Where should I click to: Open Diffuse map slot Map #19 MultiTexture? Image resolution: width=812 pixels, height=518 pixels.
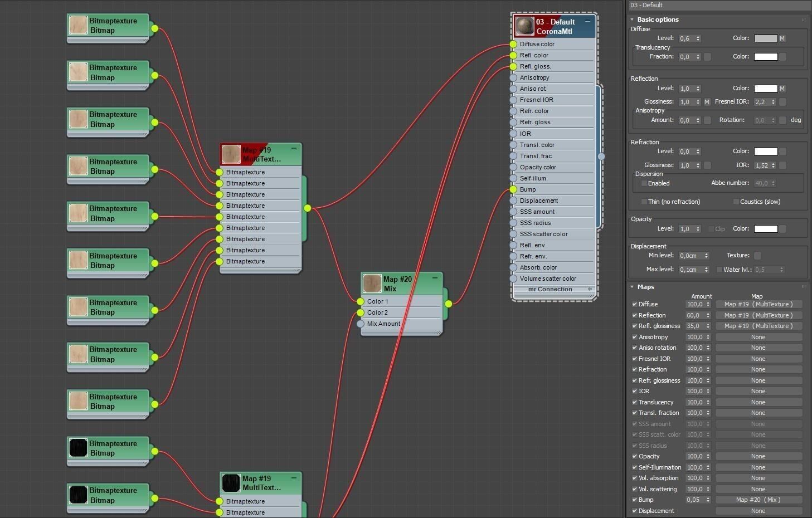[758, 304]
